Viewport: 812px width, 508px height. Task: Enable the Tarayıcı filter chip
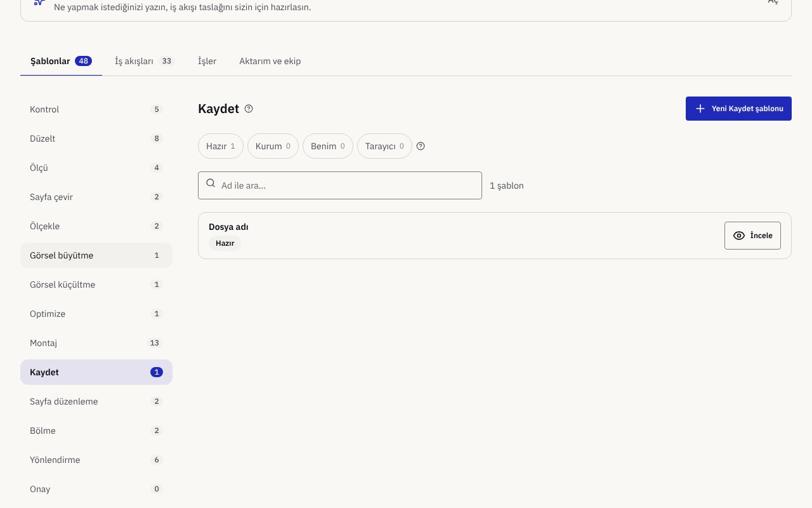tap(384, 146)
